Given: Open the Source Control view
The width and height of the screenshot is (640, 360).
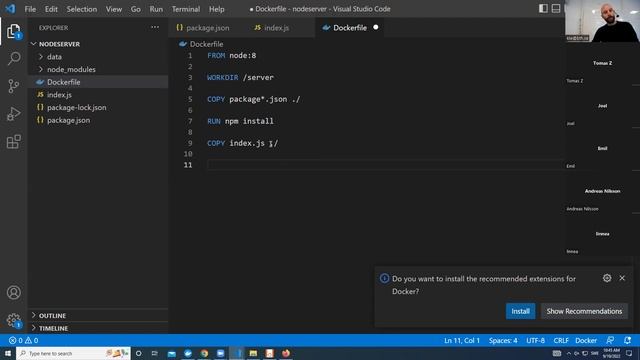Looking at the screenshot, I should coord(13,86).
